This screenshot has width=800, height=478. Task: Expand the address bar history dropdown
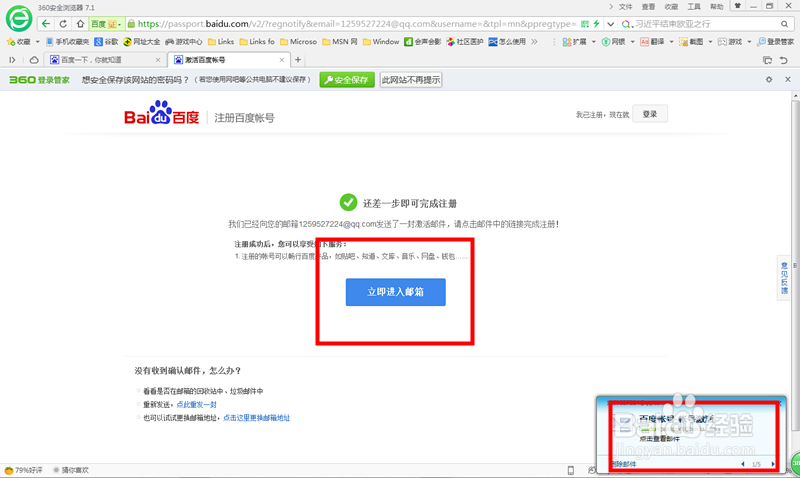(610, 24)
